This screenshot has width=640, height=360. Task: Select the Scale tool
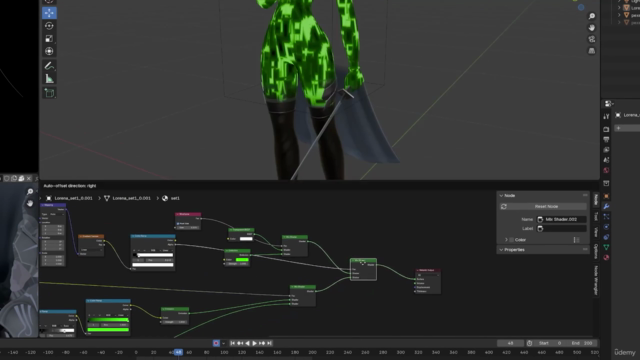click(49, 38)
